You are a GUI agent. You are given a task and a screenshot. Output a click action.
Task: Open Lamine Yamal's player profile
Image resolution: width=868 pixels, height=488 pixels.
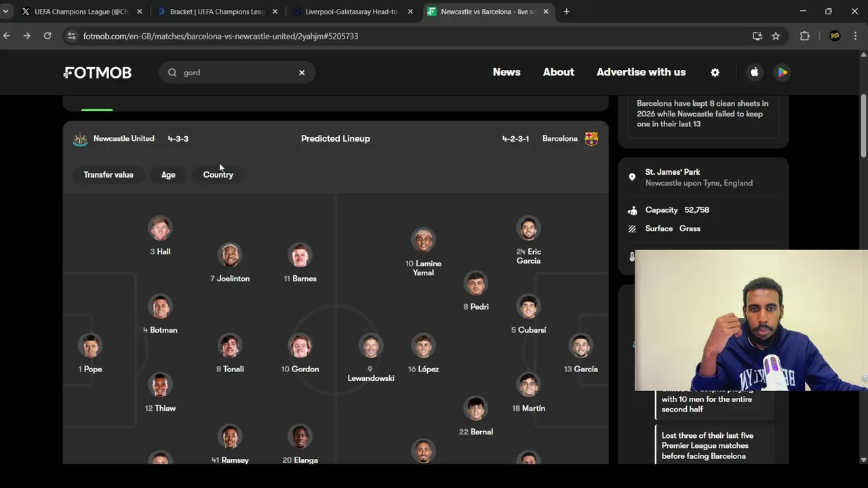pyautogui.click(x=423, y=252)
